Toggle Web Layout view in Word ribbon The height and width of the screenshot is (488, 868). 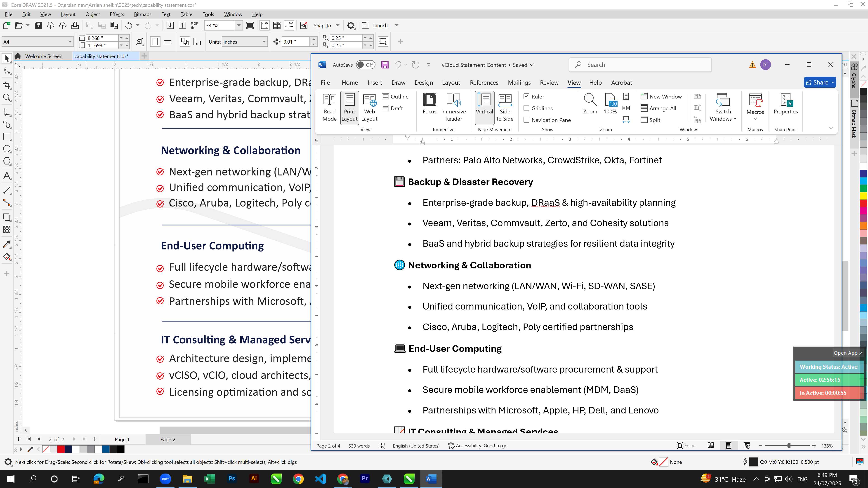369,108
